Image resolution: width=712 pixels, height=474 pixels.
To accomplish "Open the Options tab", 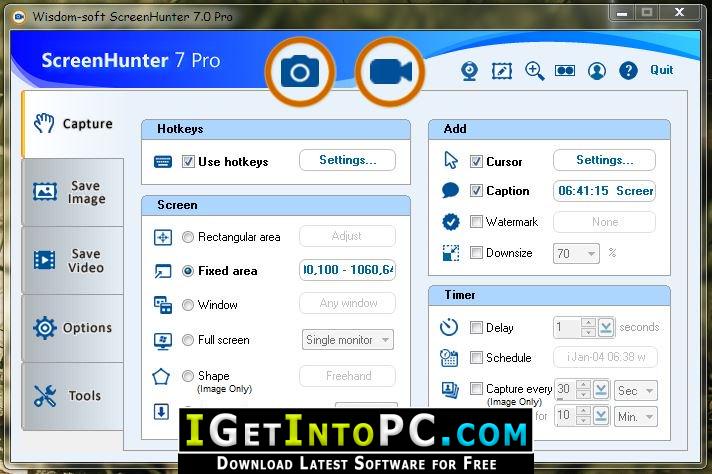I will click(73, 328).
